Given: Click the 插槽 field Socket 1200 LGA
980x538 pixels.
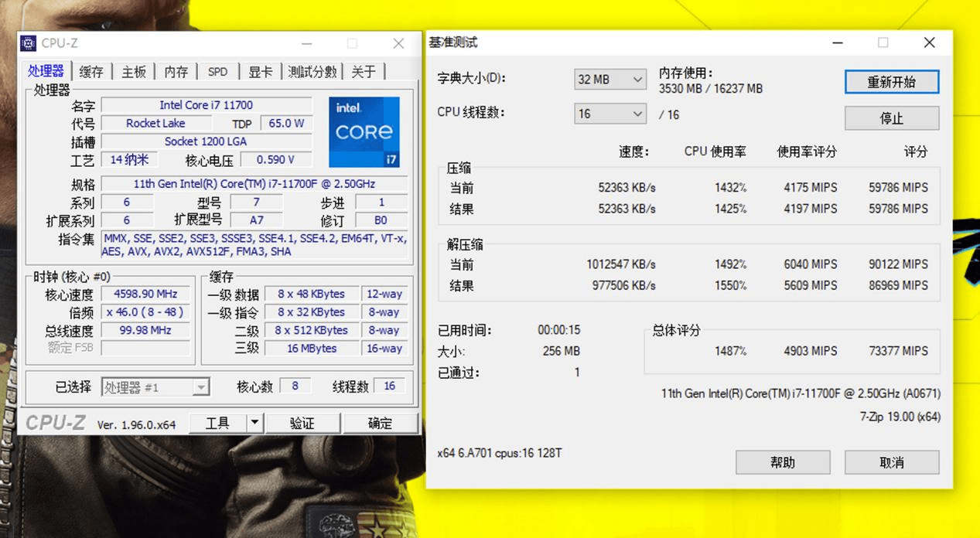Looking at the screenshot, I should click(x=207, y=141).
